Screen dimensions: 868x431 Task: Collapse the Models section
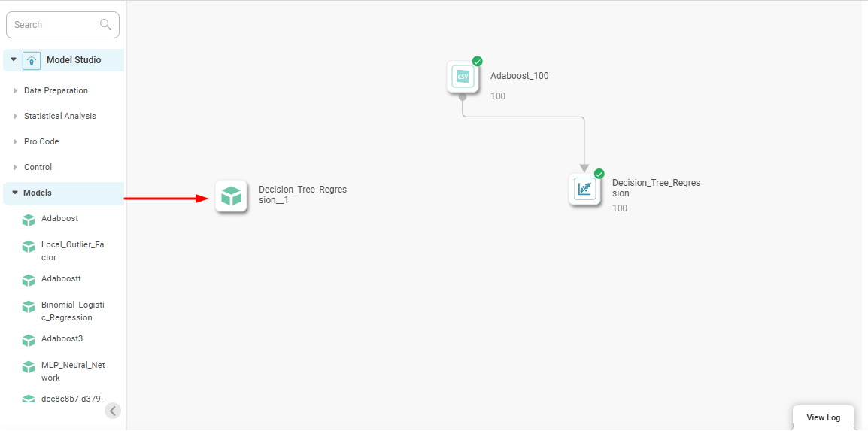pyautogui.click(x=14, y=193)
